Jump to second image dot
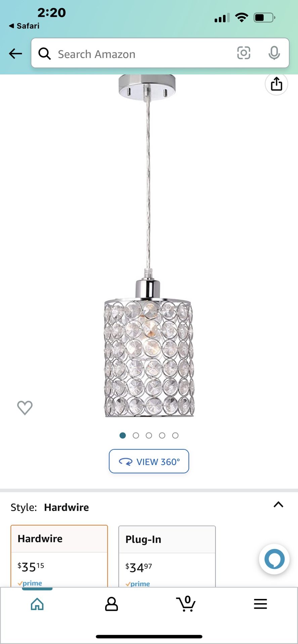This screenshot has width=298, height=644. coord(136,435)
